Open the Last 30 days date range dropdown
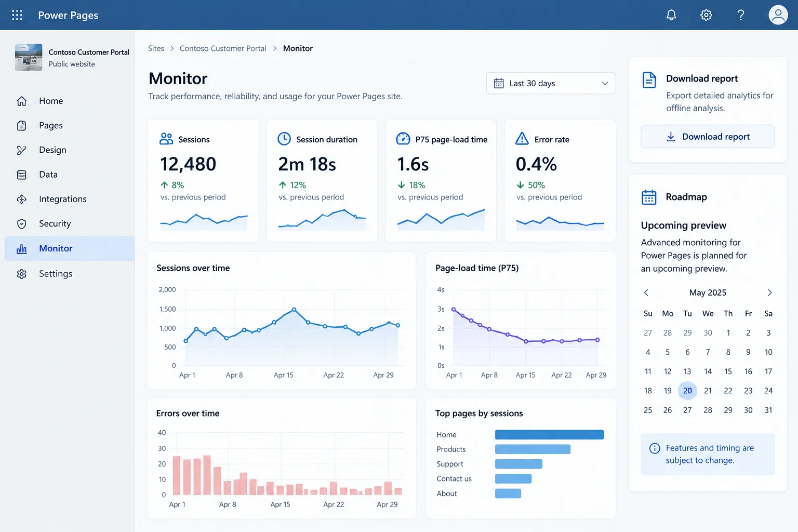798x532 pixels. 551,83
